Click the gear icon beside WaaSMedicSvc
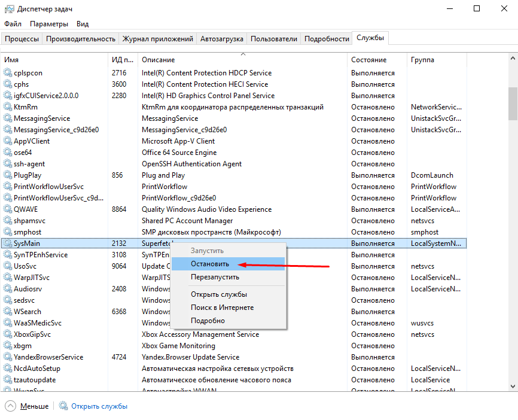This screenshot has height=420, width=518. click(7, 323)
